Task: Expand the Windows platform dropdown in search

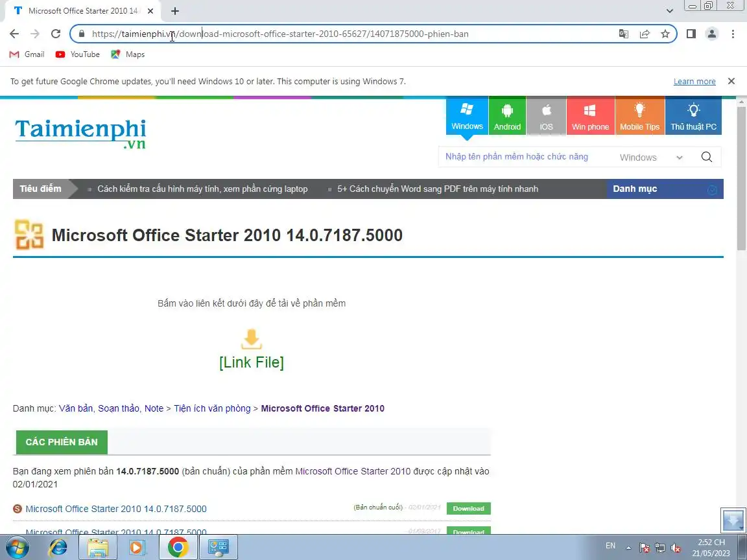Action: (651, 157)
